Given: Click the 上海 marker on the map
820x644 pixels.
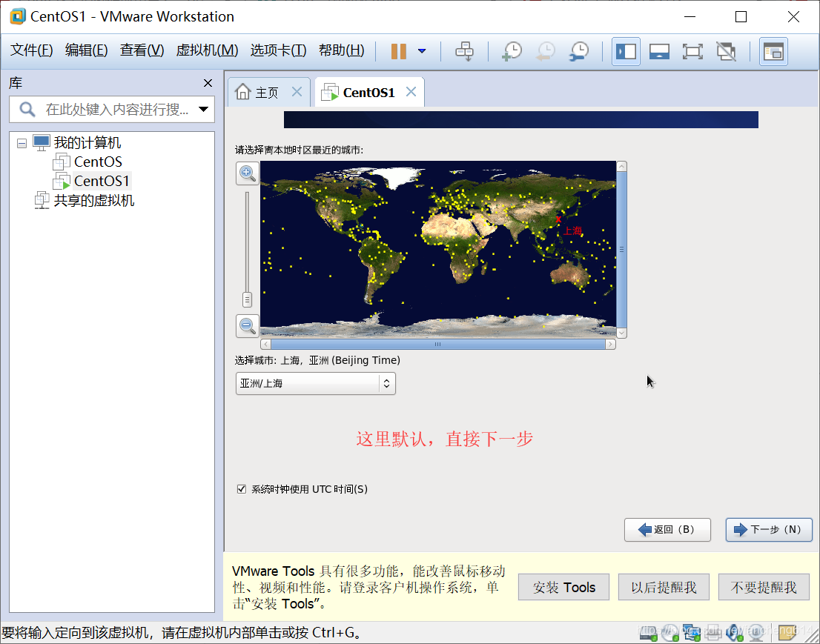Looking at the screenshot, I should pos(558,219).
